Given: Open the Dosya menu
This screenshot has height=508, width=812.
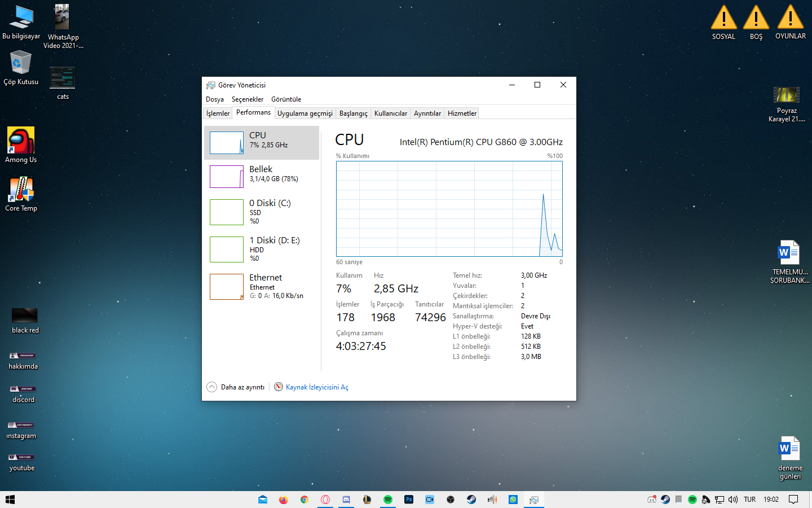Looking at the screenshot, I should click(x=214, y=99).
